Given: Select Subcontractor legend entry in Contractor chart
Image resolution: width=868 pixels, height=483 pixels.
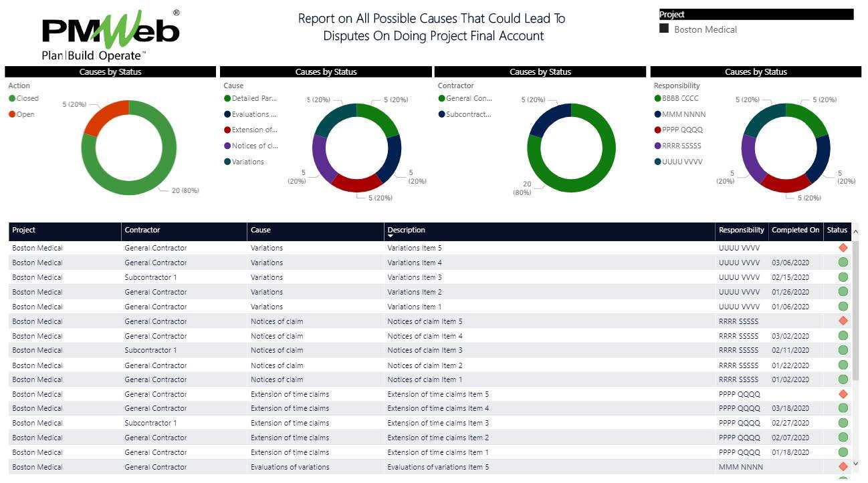Looking at the screenshot, I should [x=468, y=114].
